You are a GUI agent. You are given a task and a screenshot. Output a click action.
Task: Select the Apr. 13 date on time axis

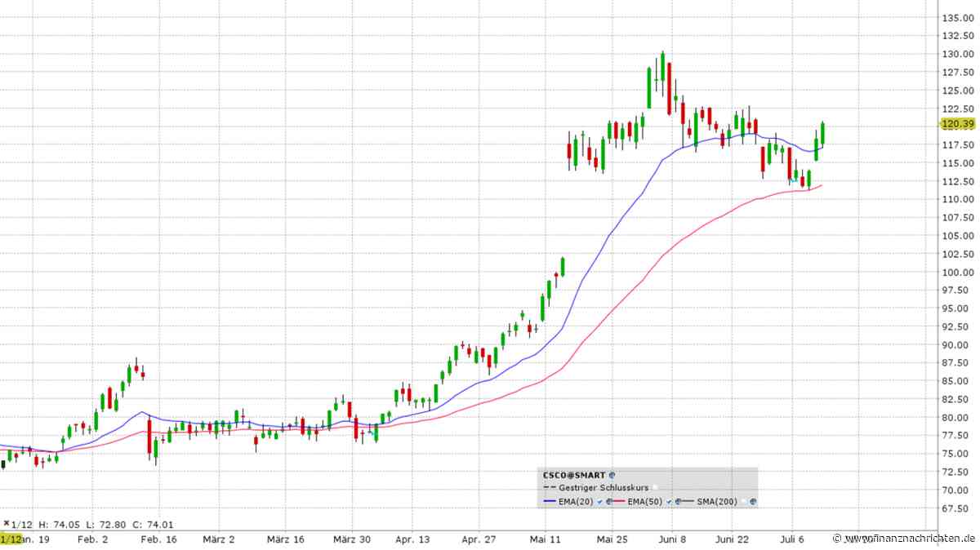(x=412, y=539)
